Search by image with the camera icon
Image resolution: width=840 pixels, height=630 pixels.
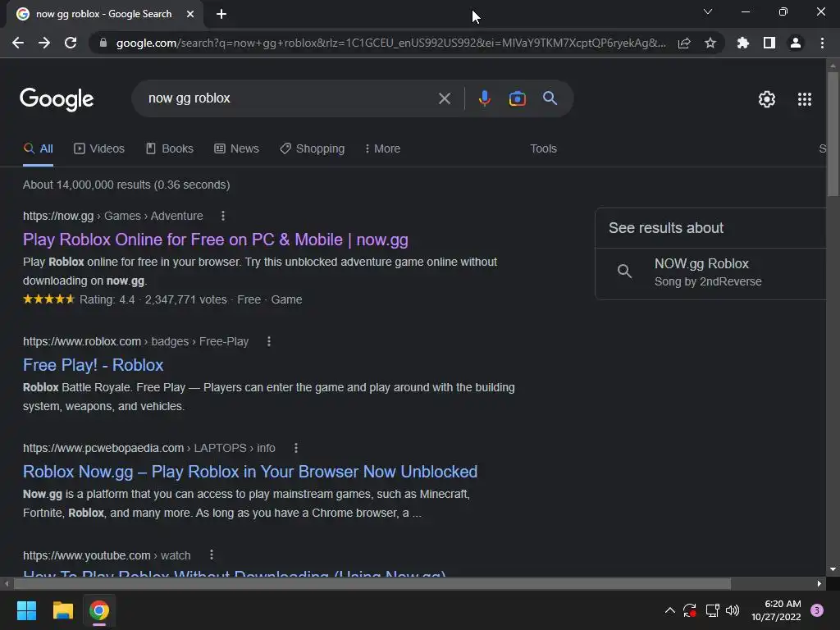tap(517, 98)
